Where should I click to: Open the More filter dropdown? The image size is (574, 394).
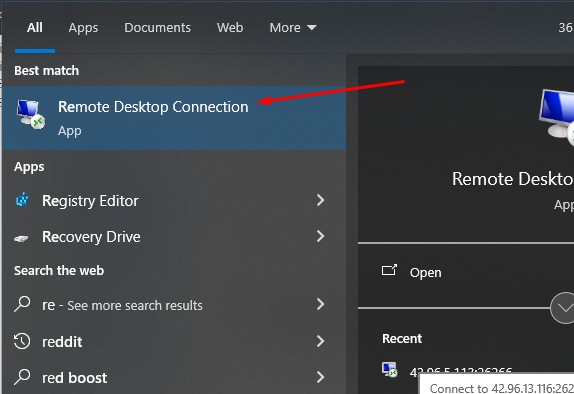[x=293, y=28]
